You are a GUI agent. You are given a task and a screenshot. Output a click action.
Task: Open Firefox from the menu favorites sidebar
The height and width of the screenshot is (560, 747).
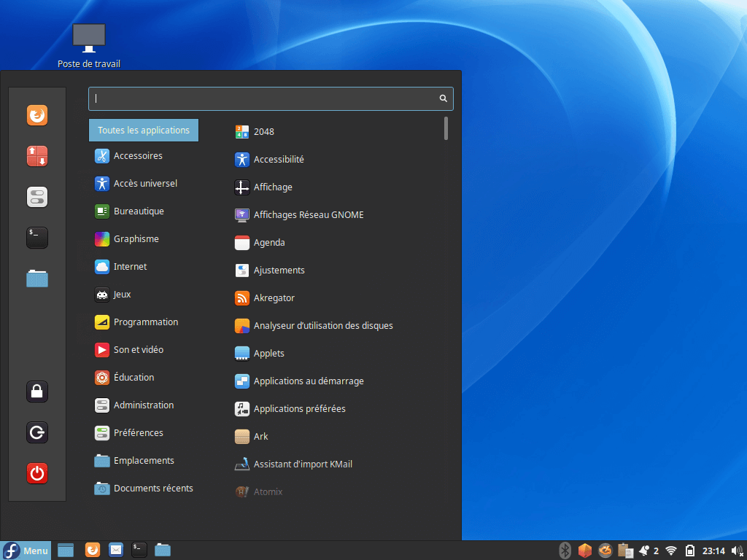coord(37,115)
